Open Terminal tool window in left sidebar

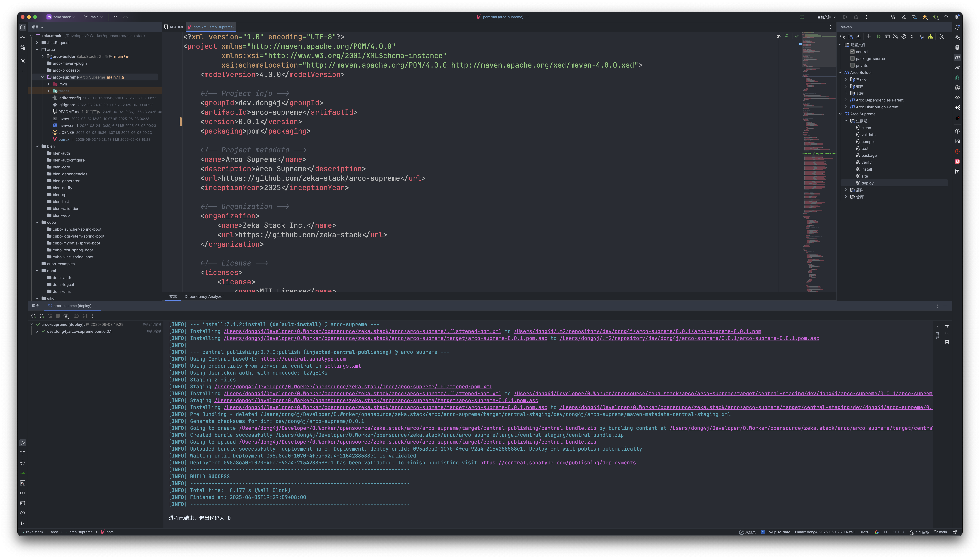[x=23, y=503]
